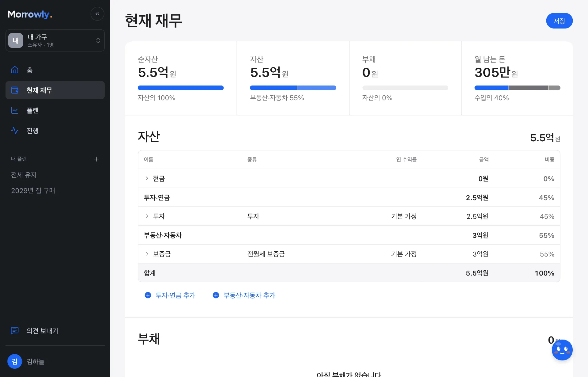Image resolution: width=588 pixels, height=377 pixels.
Task: Click the 월 남는 돈 progress bar
Action: click(517, 88)
